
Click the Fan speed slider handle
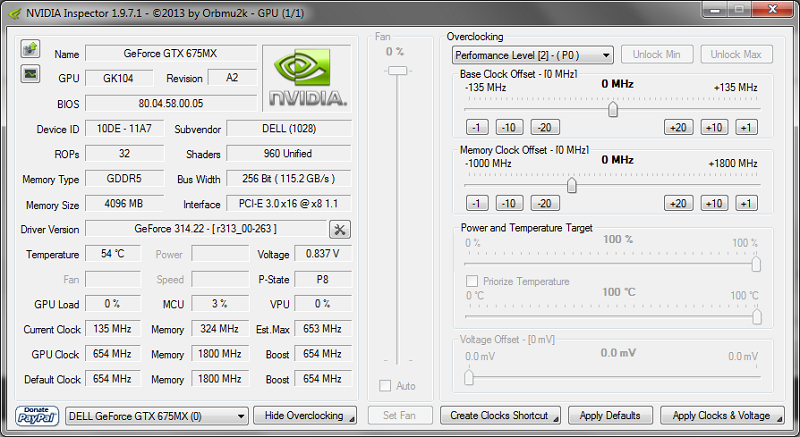pos(397,70)
